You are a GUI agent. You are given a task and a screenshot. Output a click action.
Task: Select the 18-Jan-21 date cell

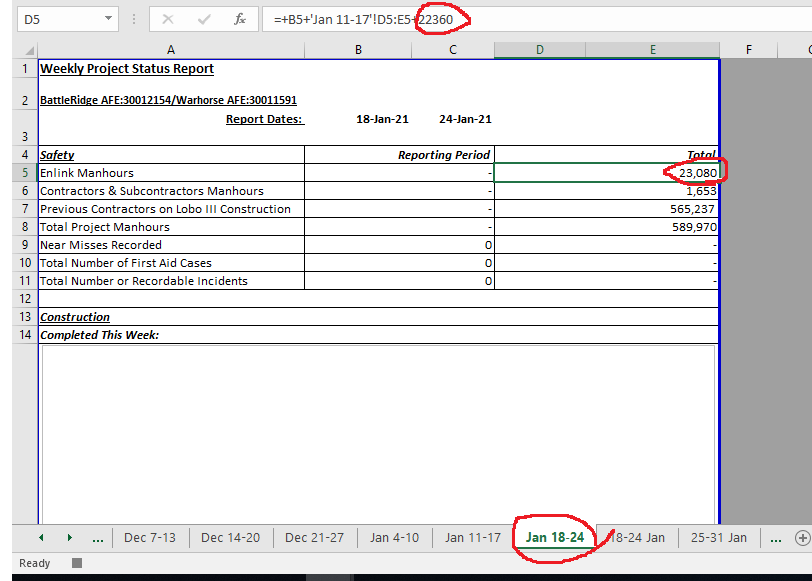[382, 119]
